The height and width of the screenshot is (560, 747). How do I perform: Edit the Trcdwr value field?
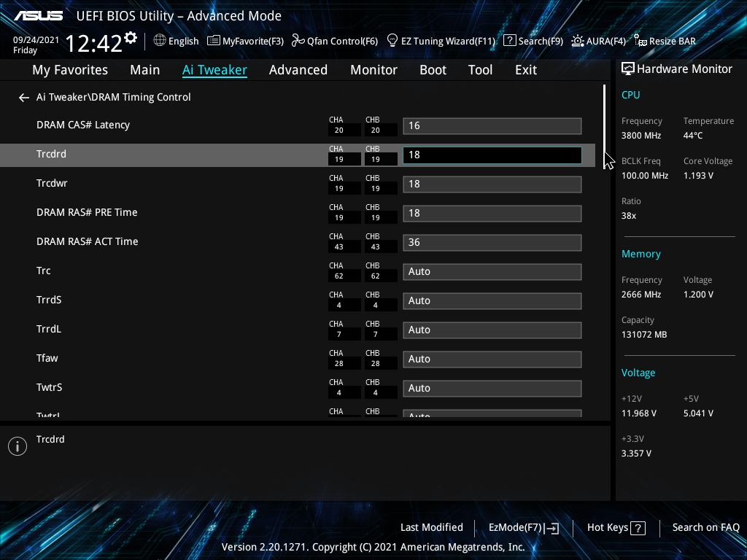(492, 184)
